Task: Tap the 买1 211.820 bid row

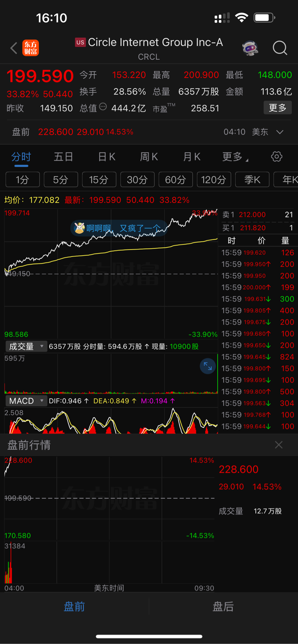Action: point(258,228)
